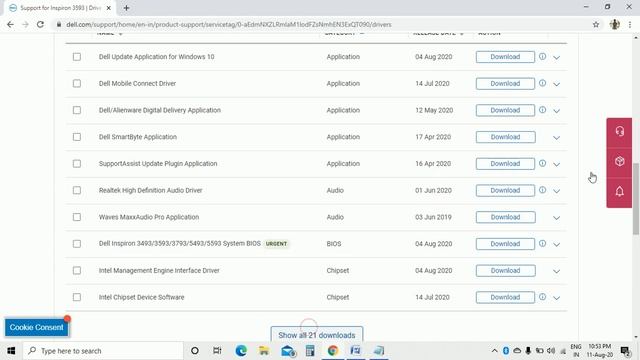Download Dell SmartByte Application
Image resolution: width=640 pixels, height=360 pixels.
(505, 137)
